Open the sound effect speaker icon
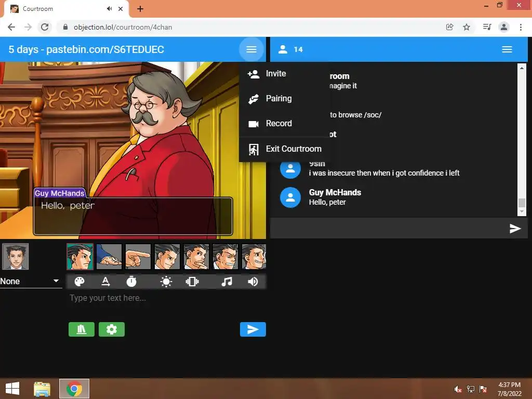The image size is (532, 399). pyautogui.click(x=253, y=282)
